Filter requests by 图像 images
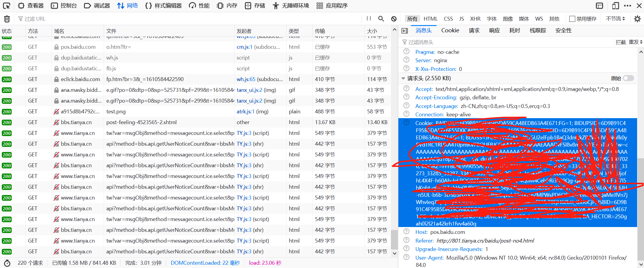This screenshot has width=644, height=268. coord(508,19)
